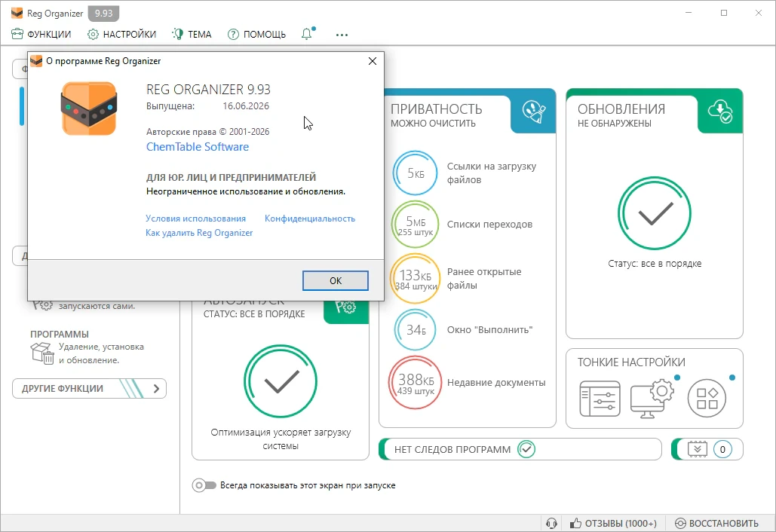776x532 pixels.
Task: Open the monitor with gear tweaks icon
Action: [652, 398]
